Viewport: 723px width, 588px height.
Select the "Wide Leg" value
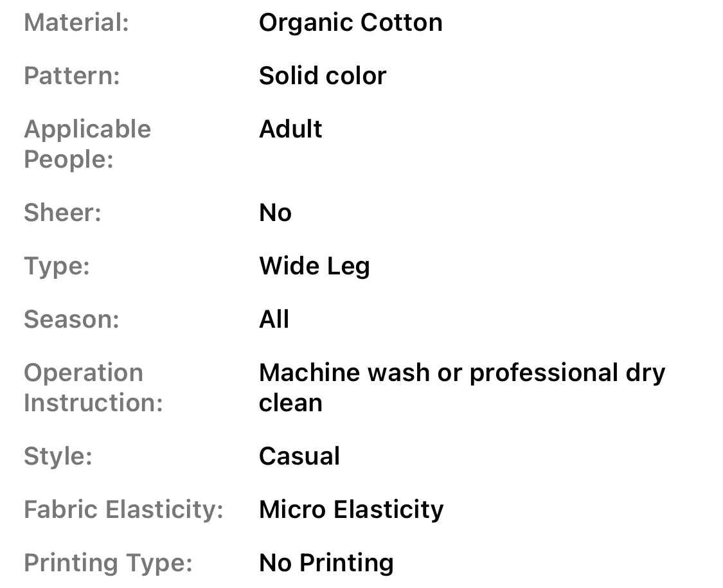pyautogui.click(x=314, y=266)
